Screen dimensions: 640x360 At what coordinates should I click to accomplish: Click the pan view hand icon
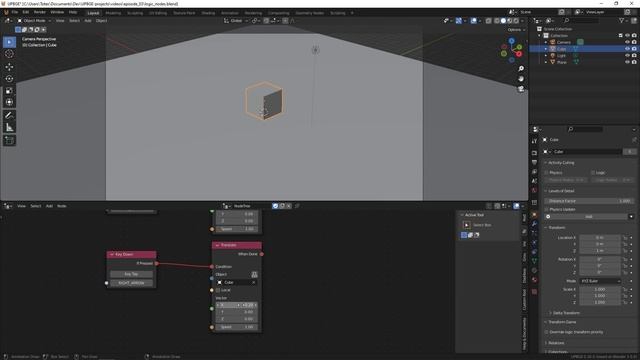coord(521,79)
